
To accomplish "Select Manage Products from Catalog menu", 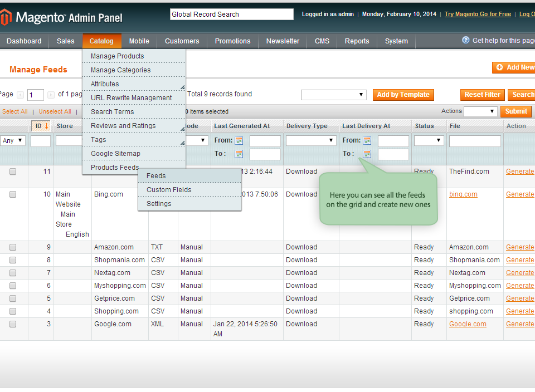I will [x=134, y=56].
